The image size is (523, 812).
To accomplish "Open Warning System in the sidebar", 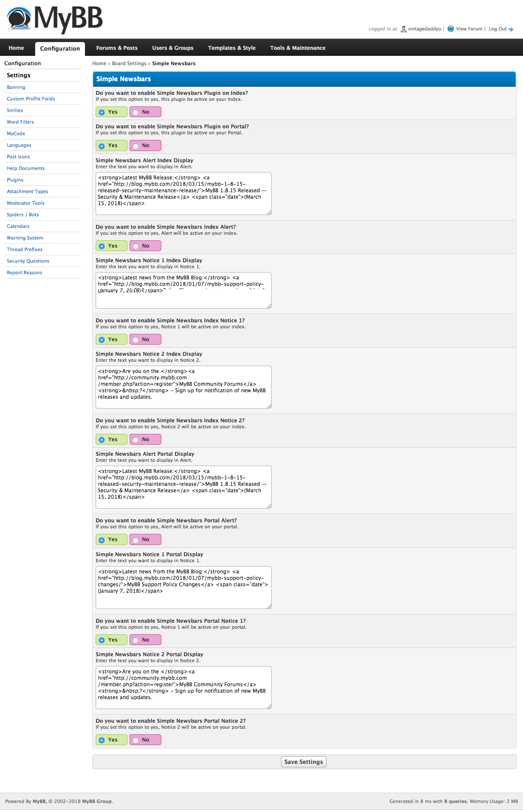I will [25, 238].
